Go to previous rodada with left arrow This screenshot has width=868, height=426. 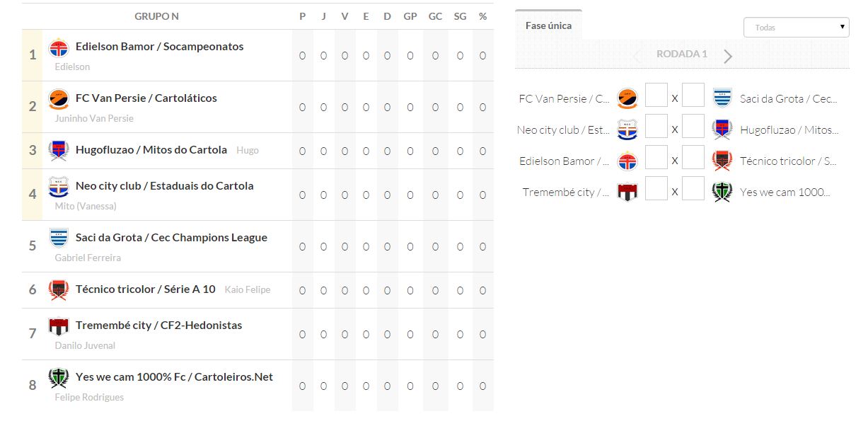click(x=636, y=57)
